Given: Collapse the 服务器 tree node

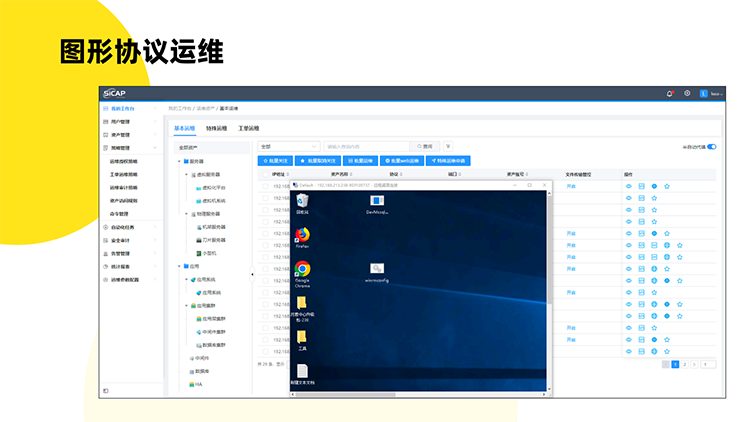Looking at the screenshot, I should click(x=180, y=161).
